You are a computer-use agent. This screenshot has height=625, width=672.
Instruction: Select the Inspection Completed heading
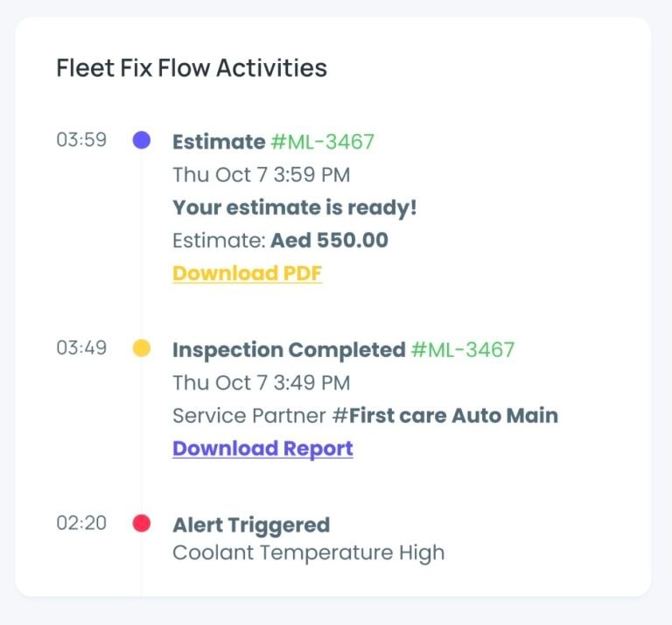tap(289, 350)
